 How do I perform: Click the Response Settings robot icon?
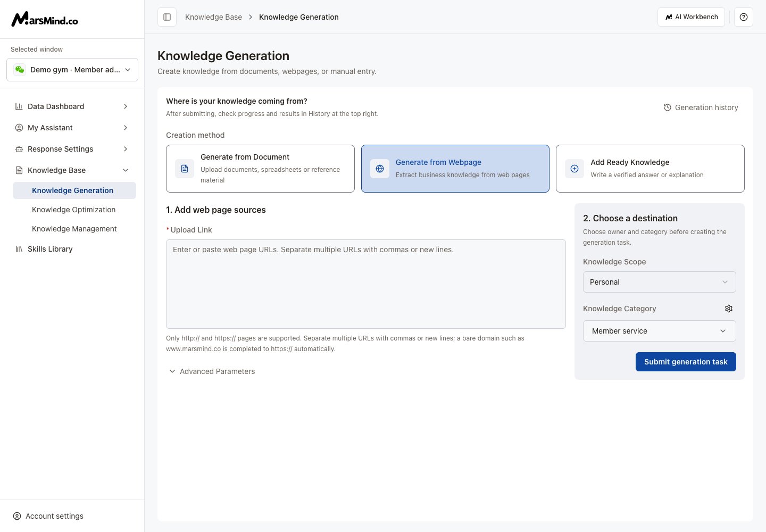click(19, 149)
